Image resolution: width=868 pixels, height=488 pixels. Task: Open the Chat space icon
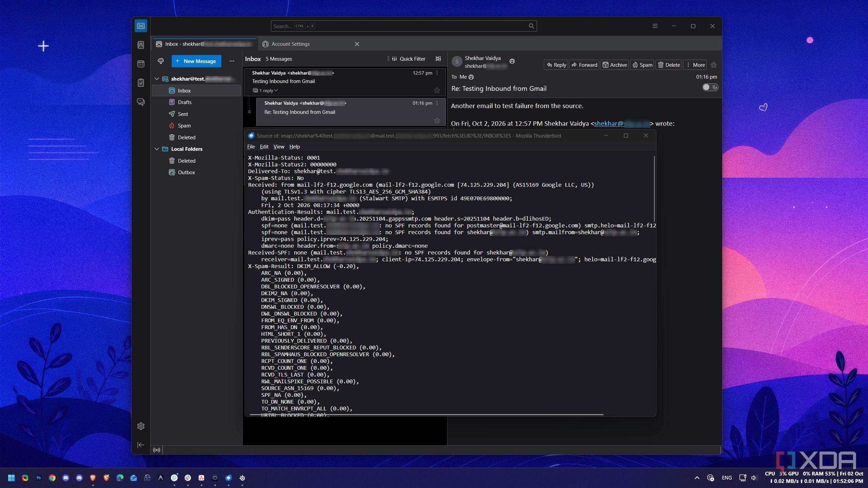(x=141, y=102)
